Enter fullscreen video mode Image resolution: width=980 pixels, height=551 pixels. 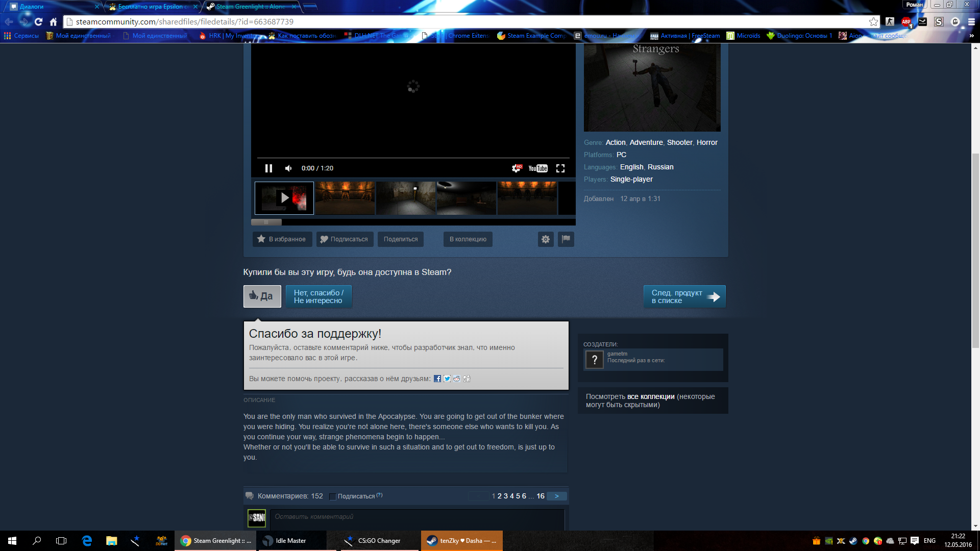(560, 168)
